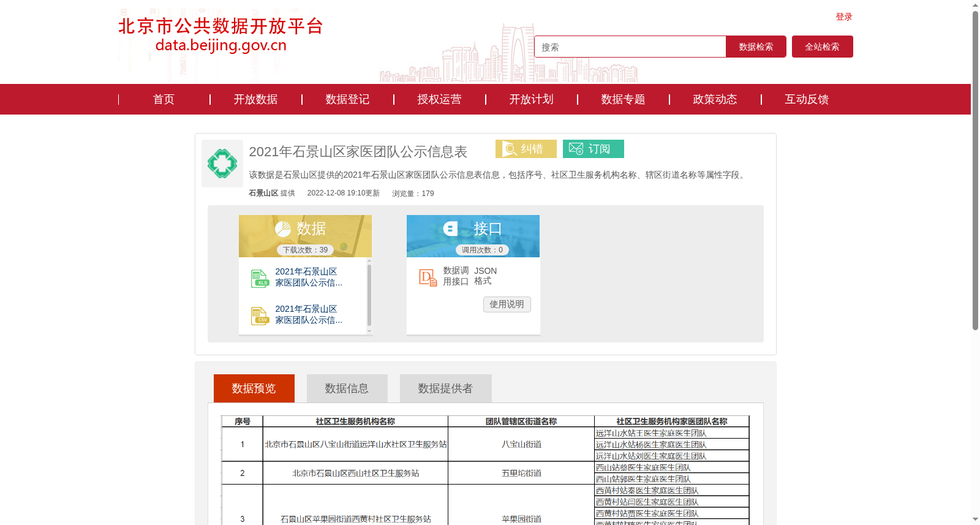Click table header 序号
This screenshot has height=525, width=980.
pos(243,421)
